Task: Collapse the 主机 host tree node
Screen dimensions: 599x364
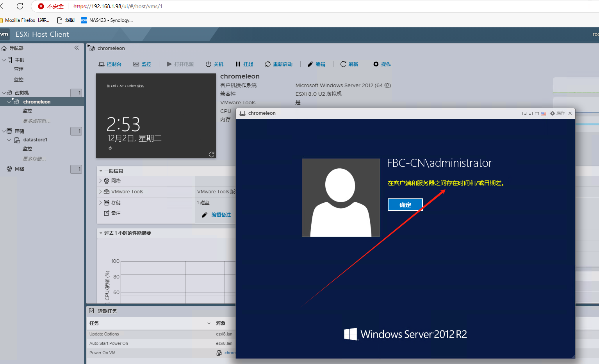Action: click(4, 60)
